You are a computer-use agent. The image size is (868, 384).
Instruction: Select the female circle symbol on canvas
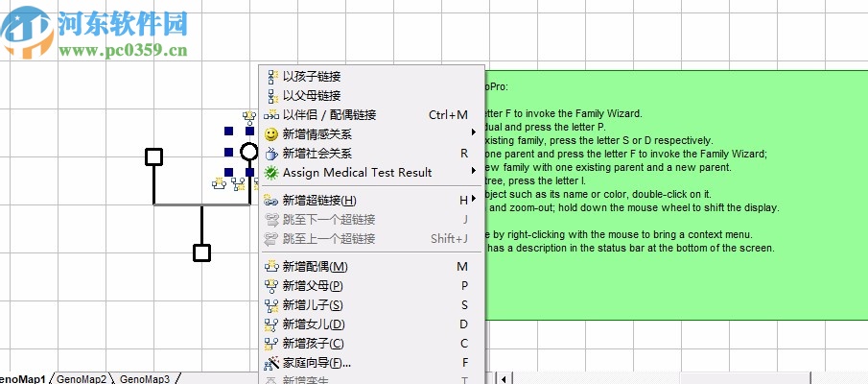pos(249,152)
